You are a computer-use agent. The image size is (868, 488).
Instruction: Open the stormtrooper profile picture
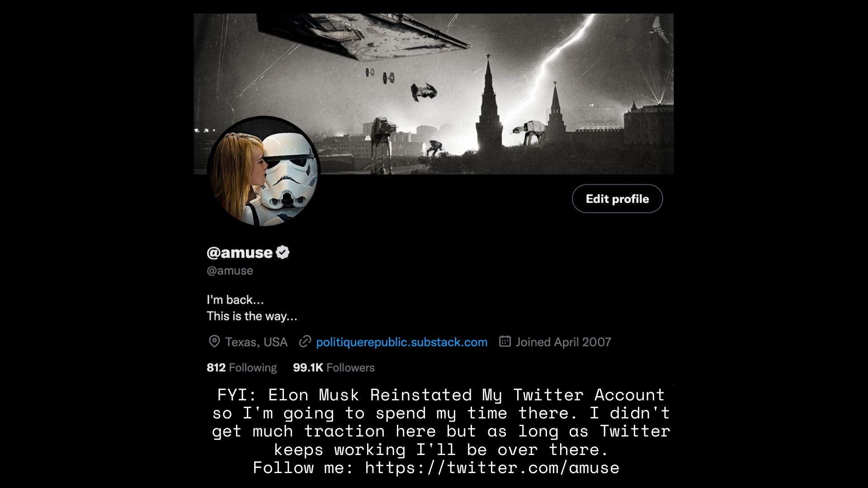[x=264, y=171]
